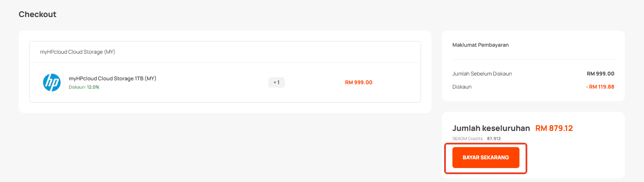The image size is (644, 182).
Task: Click the green 12.0% discount percentage
Action: (93, 87)
